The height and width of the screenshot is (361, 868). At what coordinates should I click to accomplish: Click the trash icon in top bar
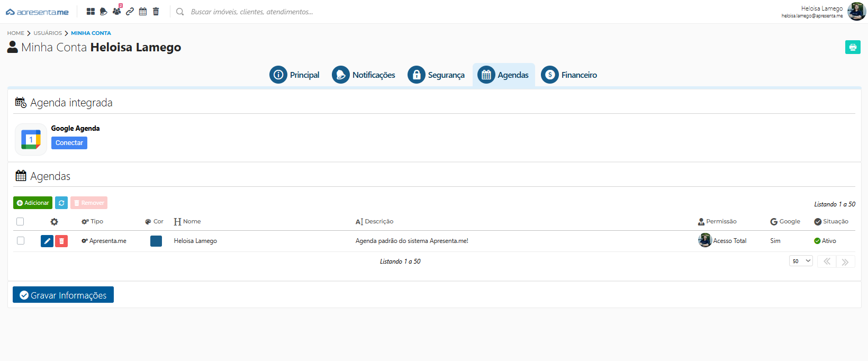click(156, 12)
